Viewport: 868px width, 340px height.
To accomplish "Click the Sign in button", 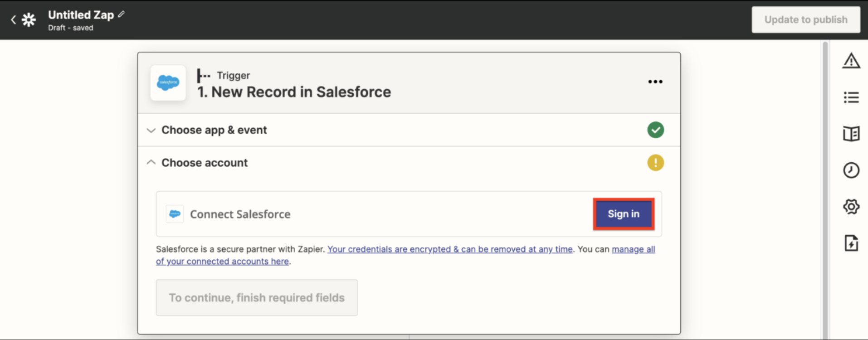I will [624, 214].
